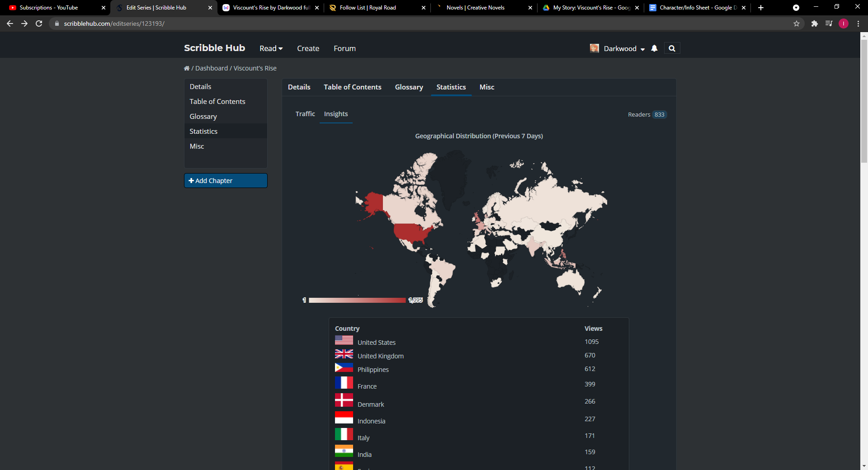Screen dimensions: 868x470
Task: Click Chrome media control icon
Action: [x=829, y=23]
